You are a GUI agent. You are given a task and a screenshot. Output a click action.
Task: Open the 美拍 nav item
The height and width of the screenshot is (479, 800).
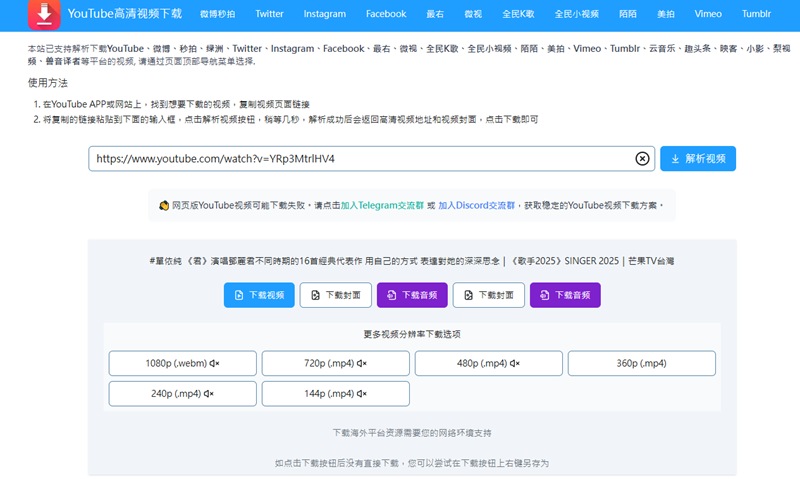(665, 14)
